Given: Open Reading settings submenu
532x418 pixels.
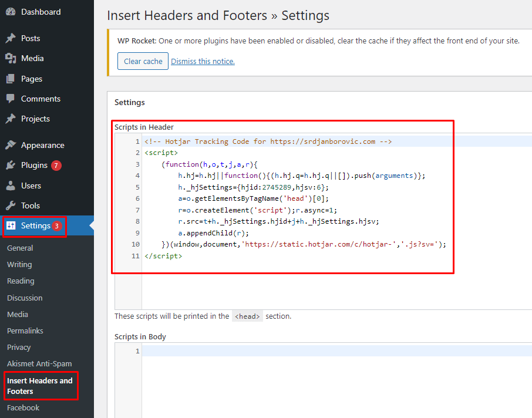Looking at the screenshot, I should (x=21, y=281).
